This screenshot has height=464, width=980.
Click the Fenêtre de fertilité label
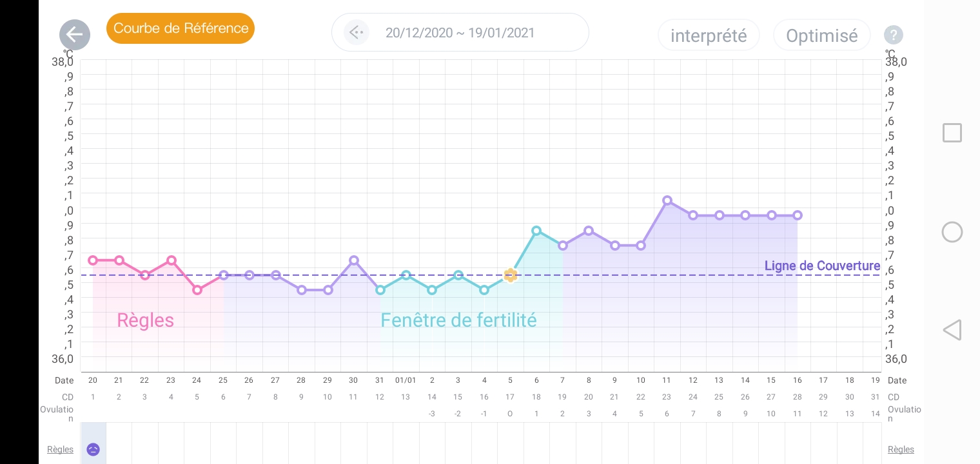[x=458, y=320]
